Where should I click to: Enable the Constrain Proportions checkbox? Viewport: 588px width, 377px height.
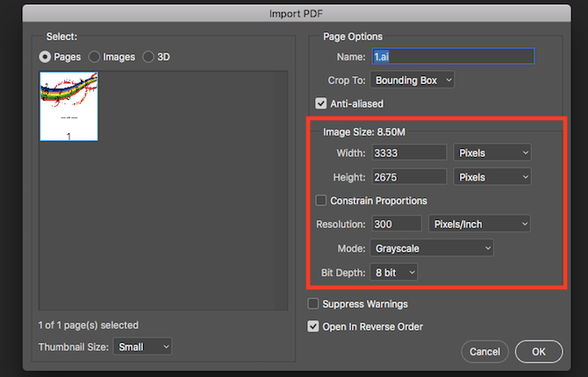click(x=321, y=201)
